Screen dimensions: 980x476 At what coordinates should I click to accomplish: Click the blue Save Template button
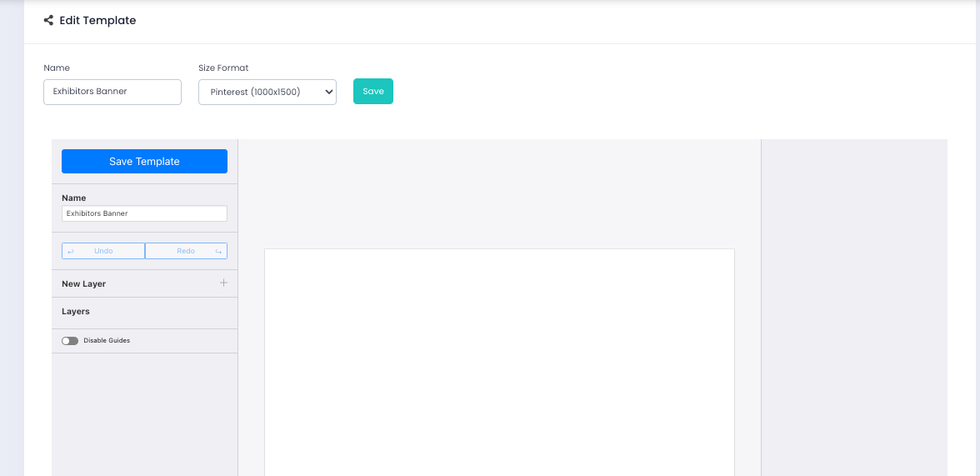144,162
